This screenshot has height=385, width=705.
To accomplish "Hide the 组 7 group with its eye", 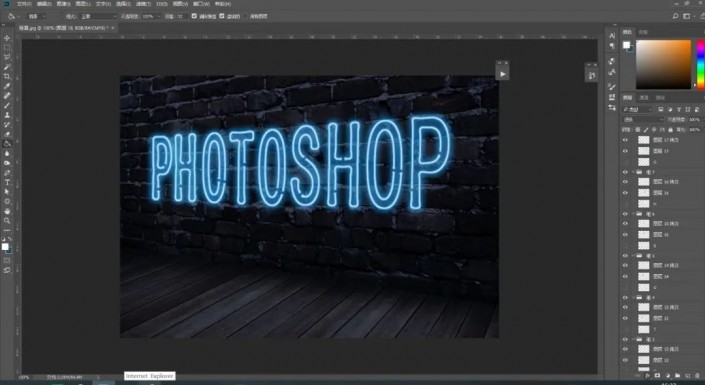I will click(x=625, y=172).
